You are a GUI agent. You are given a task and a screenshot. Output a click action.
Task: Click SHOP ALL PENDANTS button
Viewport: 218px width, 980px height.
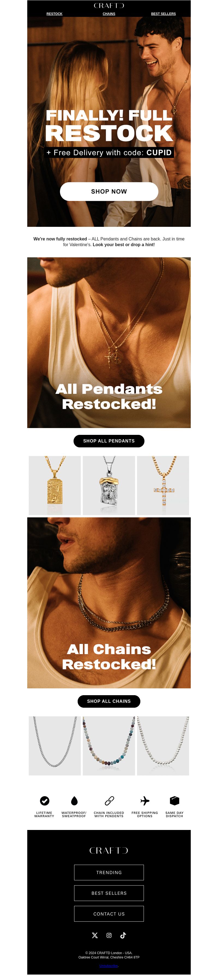pos(109,441)
